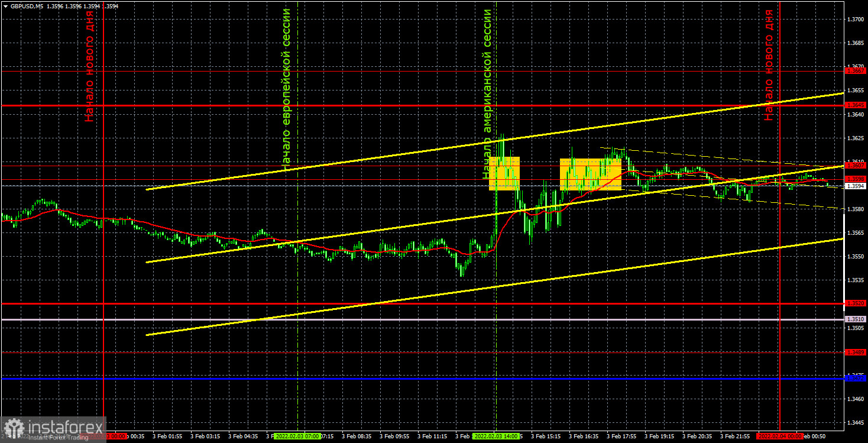
Task: Click the blue level price tag near 1.3470
Action: 856,377
